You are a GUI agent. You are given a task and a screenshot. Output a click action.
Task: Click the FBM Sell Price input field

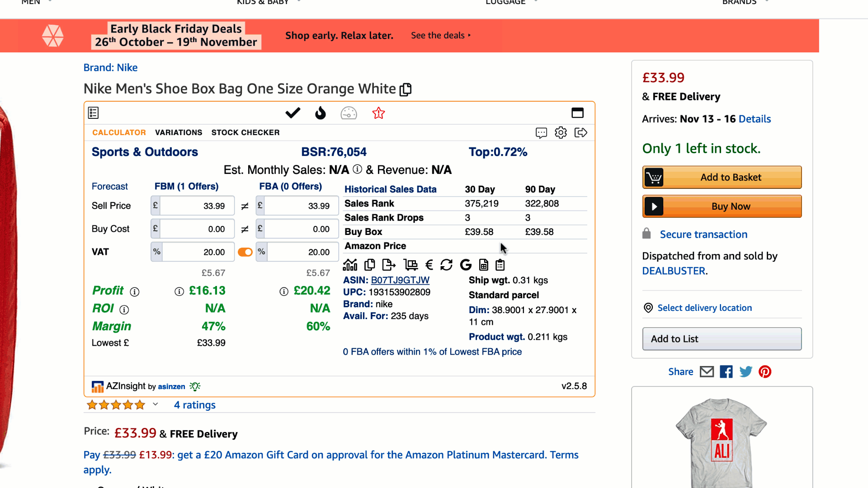pyautogui.click(x=197, y=206)
